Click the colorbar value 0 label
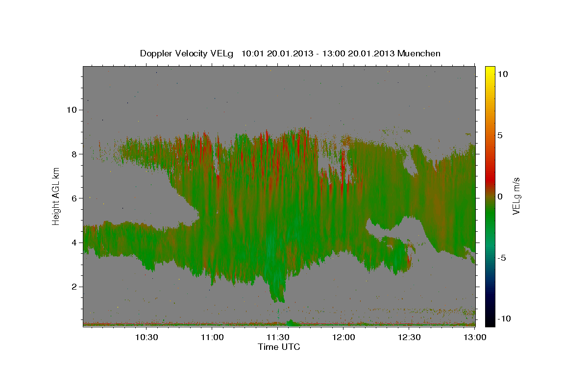Screen dimensions: 588x392 [x=500, y=196]
